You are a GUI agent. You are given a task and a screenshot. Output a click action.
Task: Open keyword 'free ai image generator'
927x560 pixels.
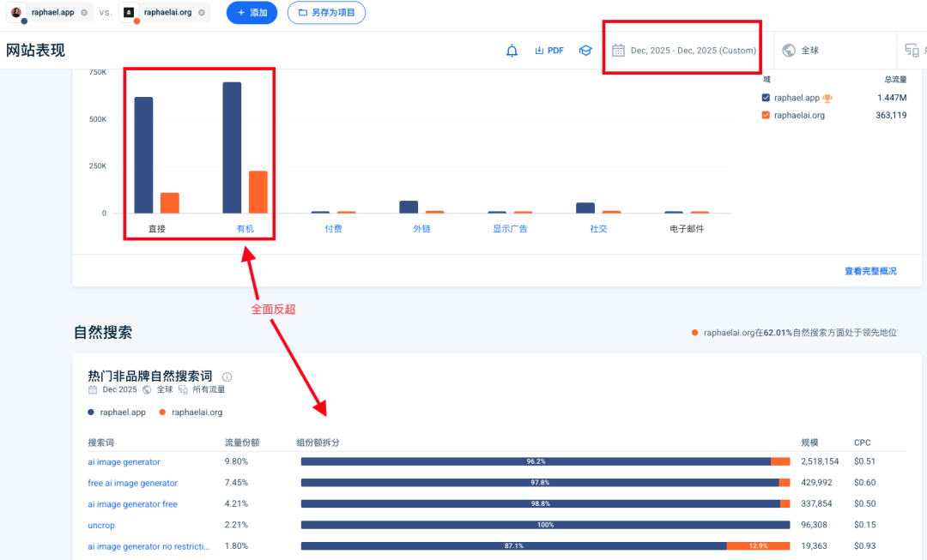(x=132, y=483)
